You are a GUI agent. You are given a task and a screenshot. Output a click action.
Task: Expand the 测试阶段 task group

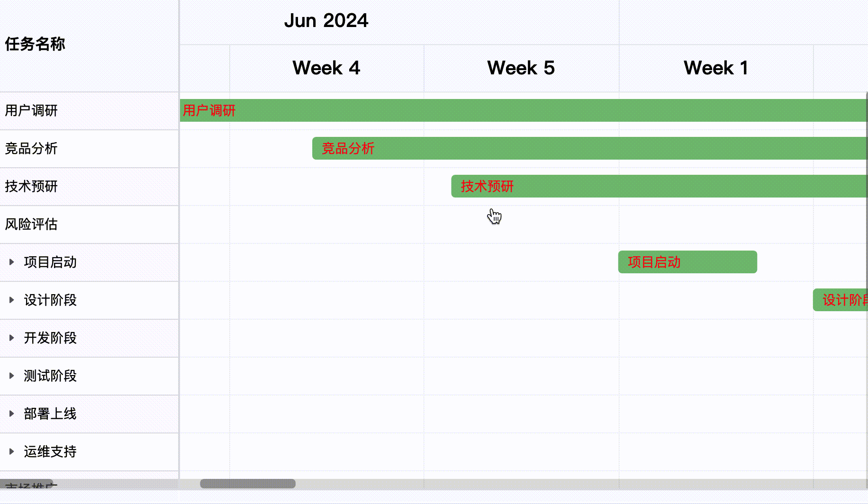12,376
